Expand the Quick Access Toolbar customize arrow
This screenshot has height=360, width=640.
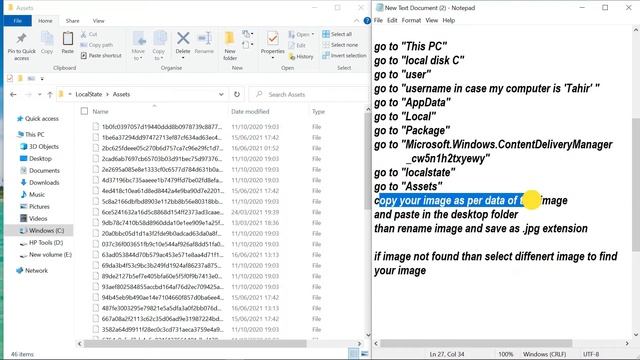[x=42, y=78]
